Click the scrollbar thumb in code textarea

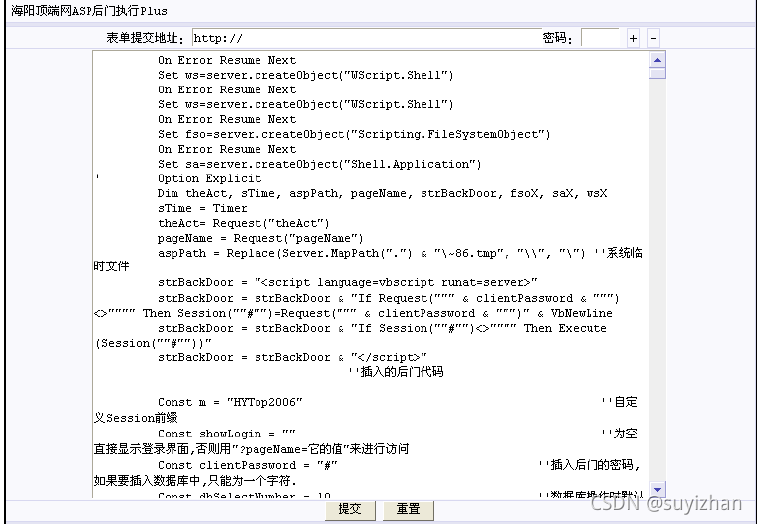[657, 73]
